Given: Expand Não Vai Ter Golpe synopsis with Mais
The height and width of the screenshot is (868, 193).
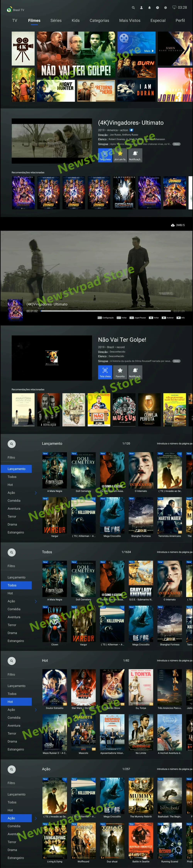Looking at the screenshot, I should pos(176,361).
